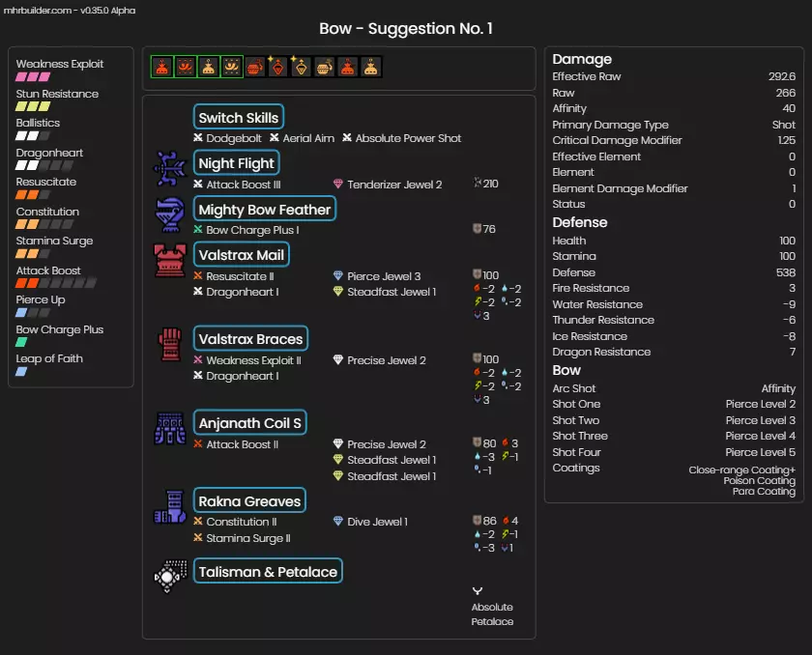Click the Valstrax Mail chest armor icon
The width and height of the screenshot is (812, 655).
171,261
